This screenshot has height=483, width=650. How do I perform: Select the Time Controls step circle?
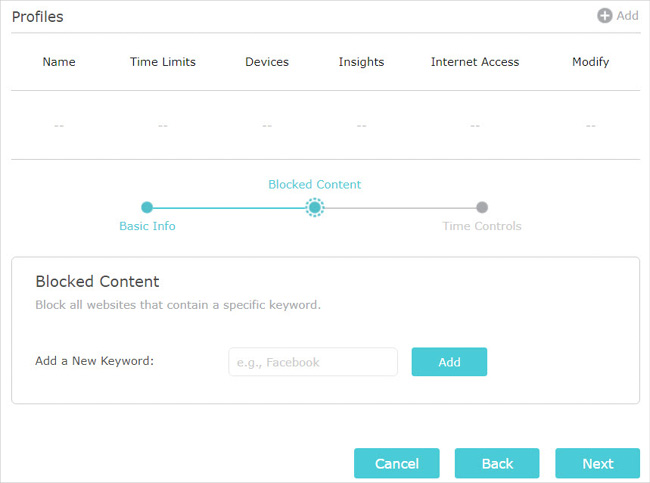(482, 207)
